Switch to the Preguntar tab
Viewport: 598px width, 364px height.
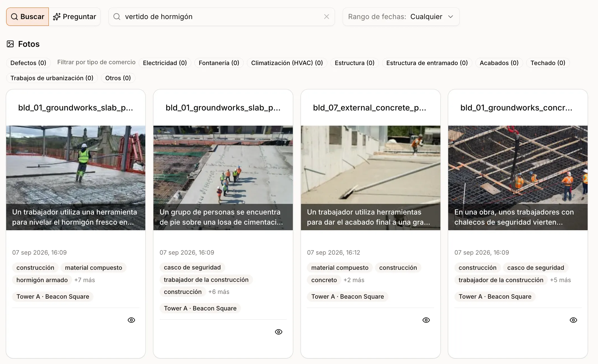pyautogui.click(x=75, y=17)
